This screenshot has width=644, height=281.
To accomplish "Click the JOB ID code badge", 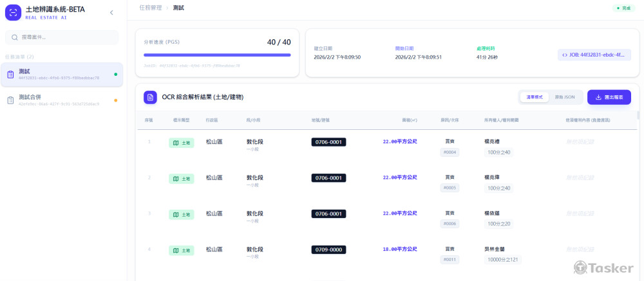I will pyautogui.click(x=593, y=55).
